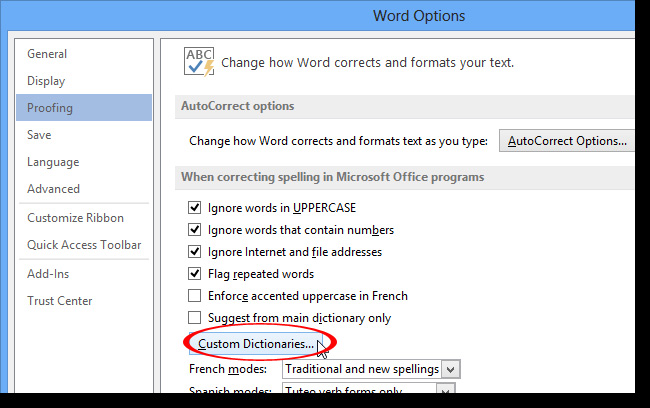Click the AutoCorrect Options button
The image size is (650, 408).
[x=567, y=141]
